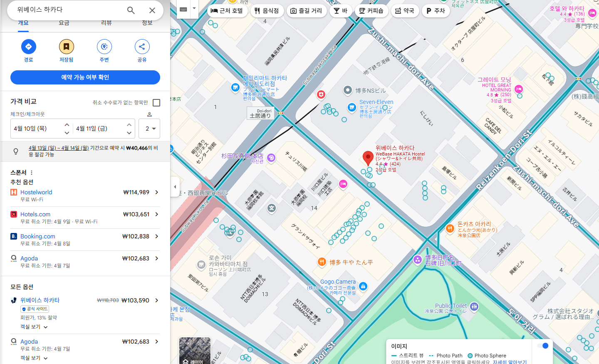Click the 돈카츠 아카리 restaurant marker
This screenshot has height=364, width=599.
pos(450,228)
